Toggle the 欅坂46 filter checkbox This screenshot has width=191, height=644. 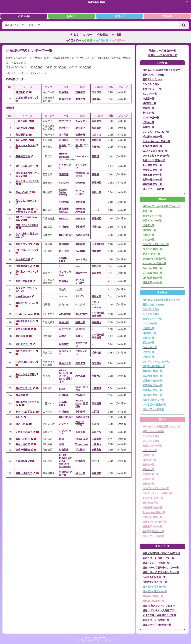tap(84, 40)
